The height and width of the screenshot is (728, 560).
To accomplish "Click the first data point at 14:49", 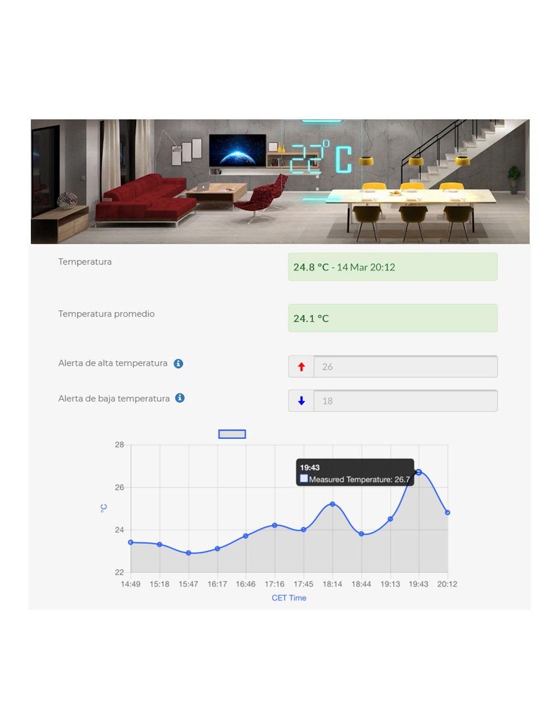I will tap(130, 542).
